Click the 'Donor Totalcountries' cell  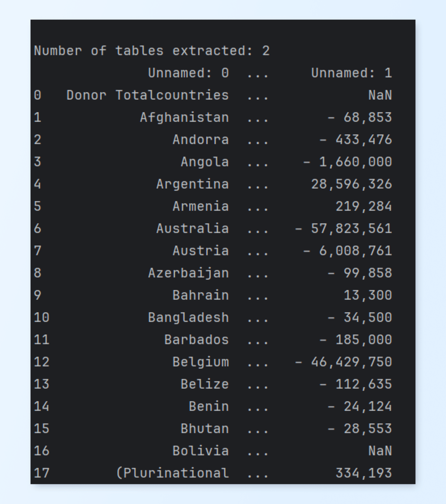coord(147,95)
